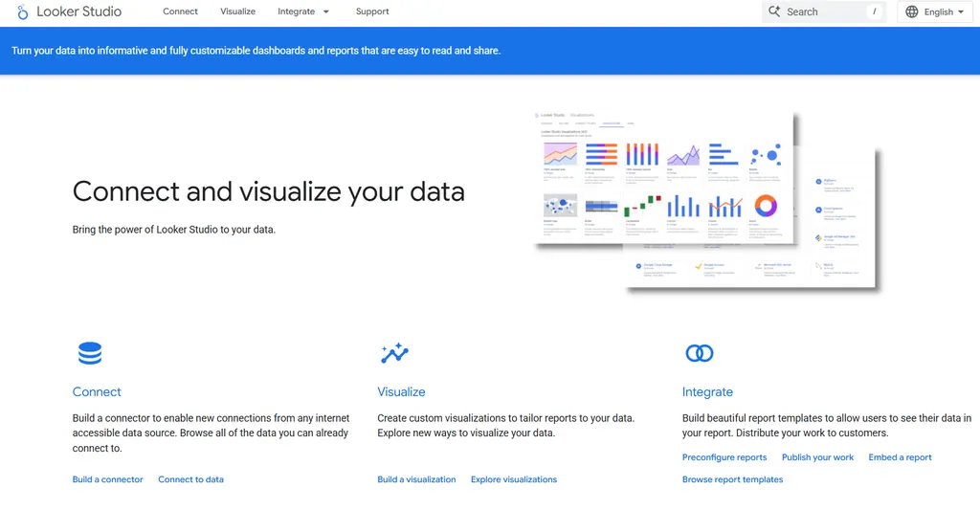Image resolution: width=980 pixels, height=511 pixels.
Task: Click the search magnifier icon
Action: [x=774, y=11]
